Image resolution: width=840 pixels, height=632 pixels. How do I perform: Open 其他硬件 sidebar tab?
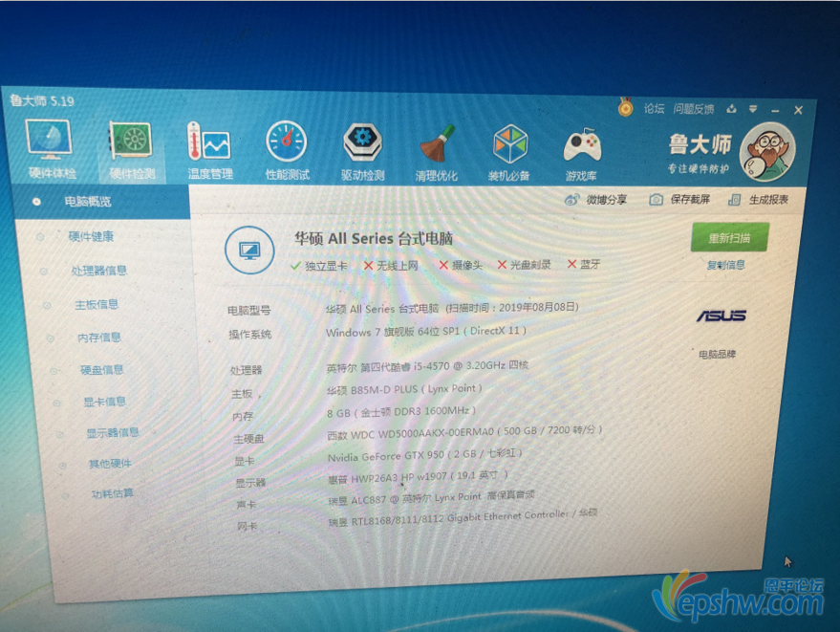pos(110,464)
